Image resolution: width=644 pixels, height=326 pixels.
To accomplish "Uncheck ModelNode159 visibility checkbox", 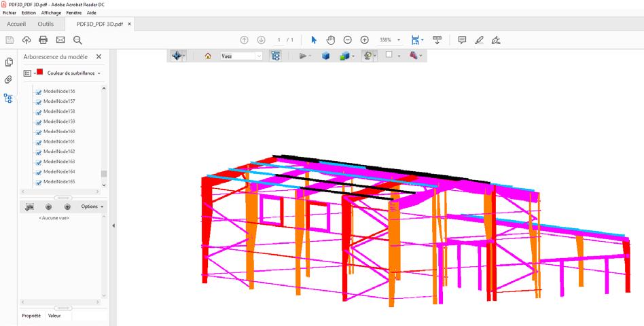I will 38,122.
